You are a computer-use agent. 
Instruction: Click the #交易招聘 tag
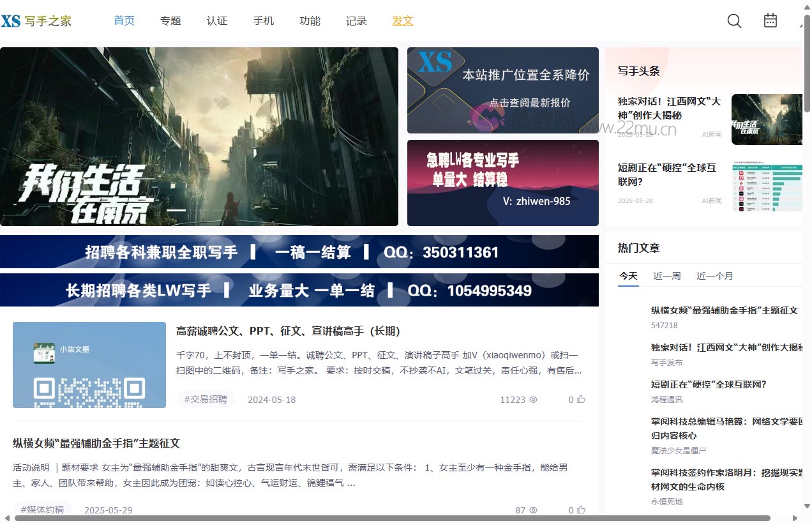[205, 398]
